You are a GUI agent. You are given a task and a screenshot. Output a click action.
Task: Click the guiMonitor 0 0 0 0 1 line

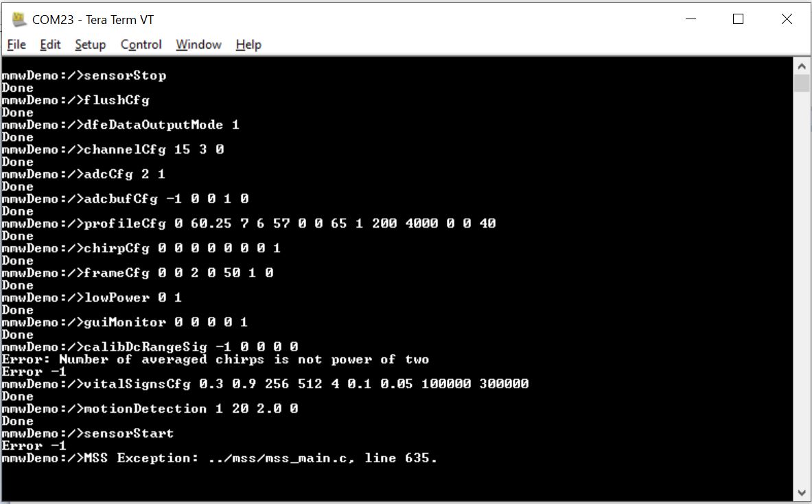(x=125, y=322)
